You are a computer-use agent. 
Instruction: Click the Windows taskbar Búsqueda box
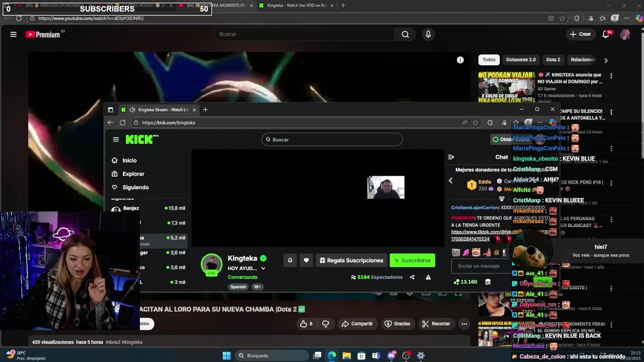tap(272, 355)
